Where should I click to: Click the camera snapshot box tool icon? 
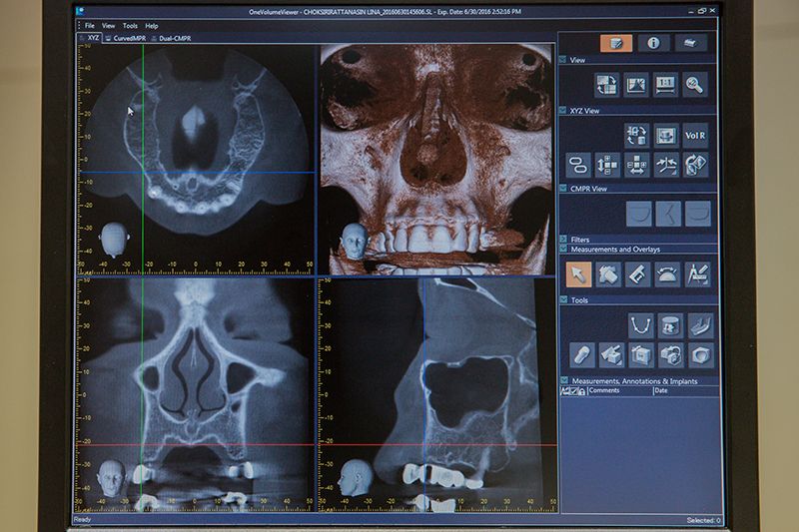tap(641, 355)
